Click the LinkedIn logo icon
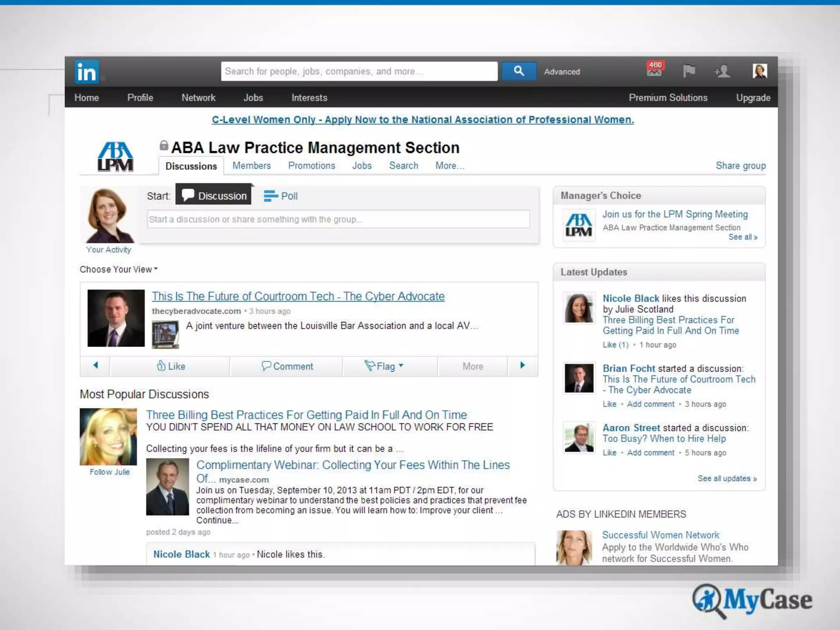840x630 pixels. click(x=87, y=72)
